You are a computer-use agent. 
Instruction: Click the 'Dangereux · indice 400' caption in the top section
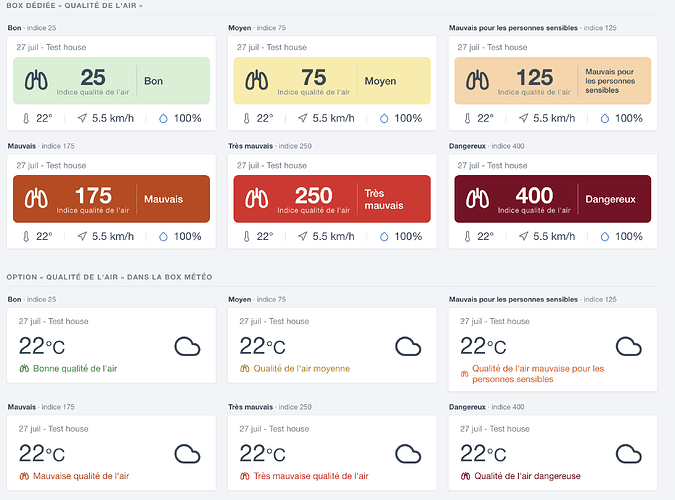tap(486, 146)
